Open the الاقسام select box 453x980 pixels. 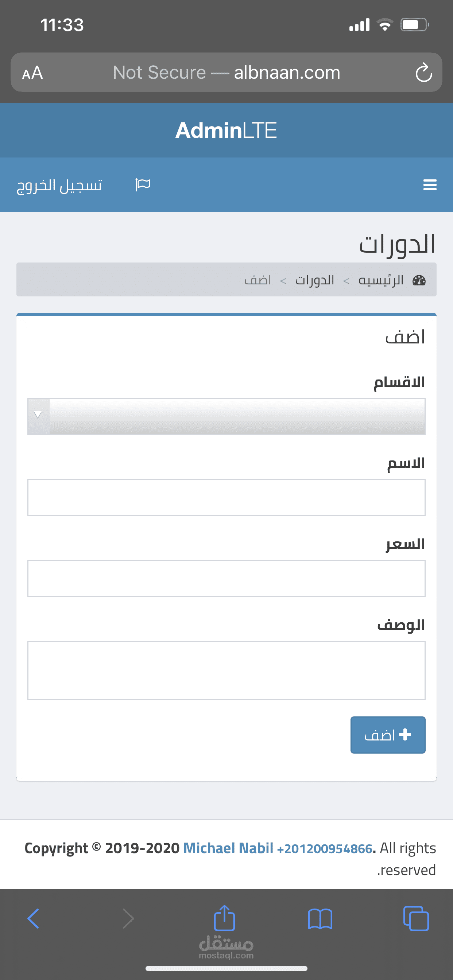click(x=237, y=416)
